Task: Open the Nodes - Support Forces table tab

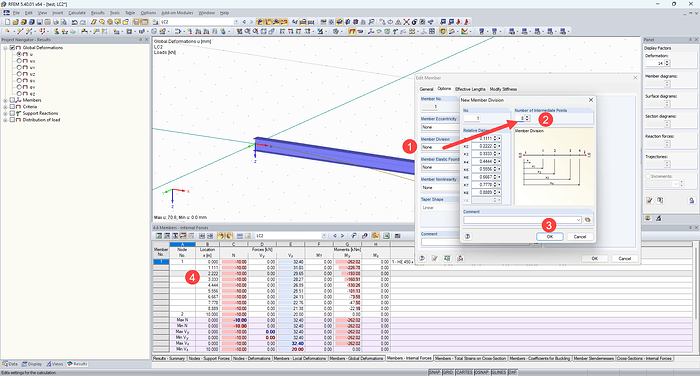Action: 209,358
